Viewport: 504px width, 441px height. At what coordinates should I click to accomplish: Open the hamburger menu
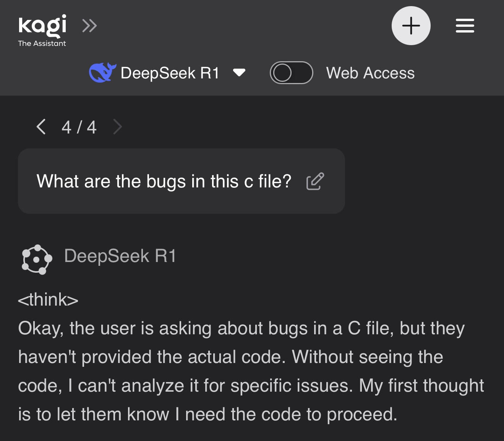465,26
